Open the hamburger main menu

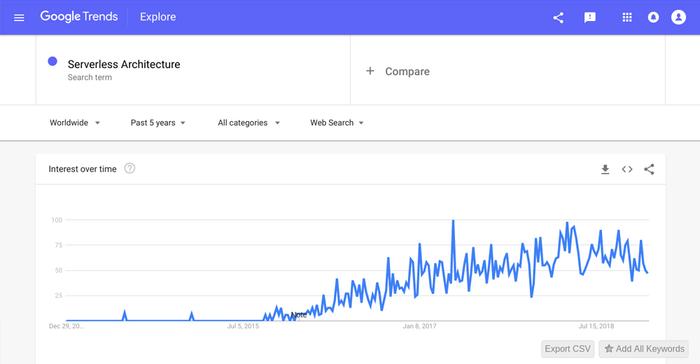pyautogui.click(x=19, y=18)
